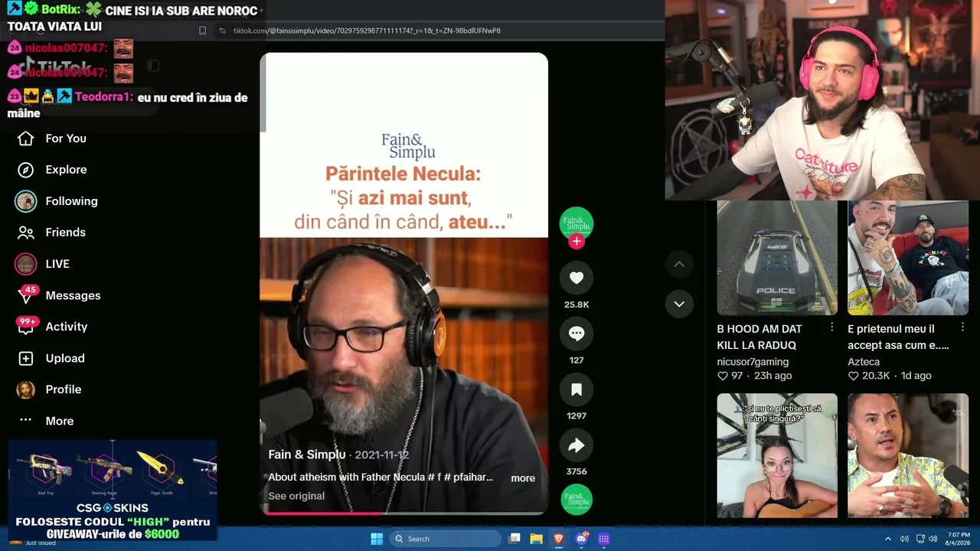Show hidden system tray icons
The width and height of the screenshot is (980, 551).
coord(888,539)
